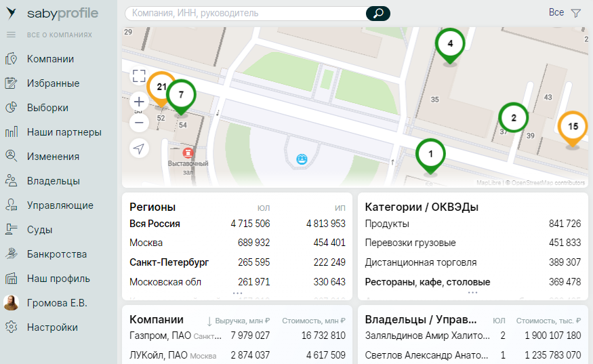Screen dimensions: 593x364
Task: Open Companies section in sidebar
Action: (x=50, y=59)
